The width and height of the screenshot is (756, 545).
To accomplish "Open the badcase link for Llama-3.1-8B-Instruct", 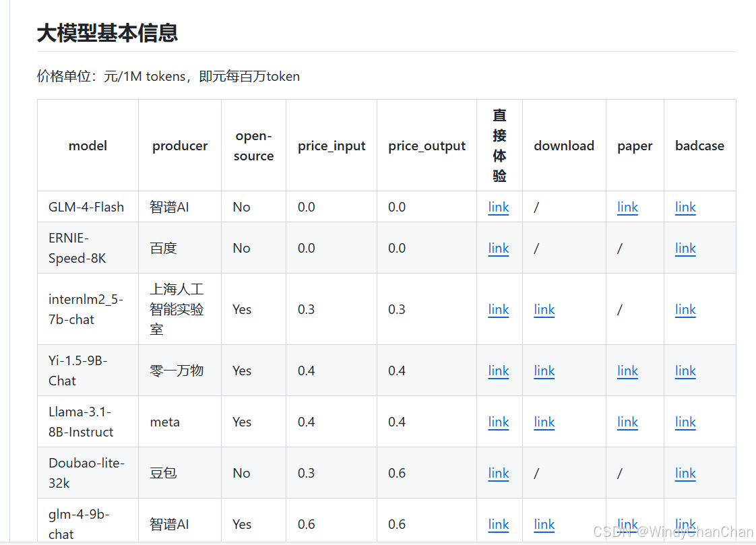I will pyautogui.click(x=685, y=422).
